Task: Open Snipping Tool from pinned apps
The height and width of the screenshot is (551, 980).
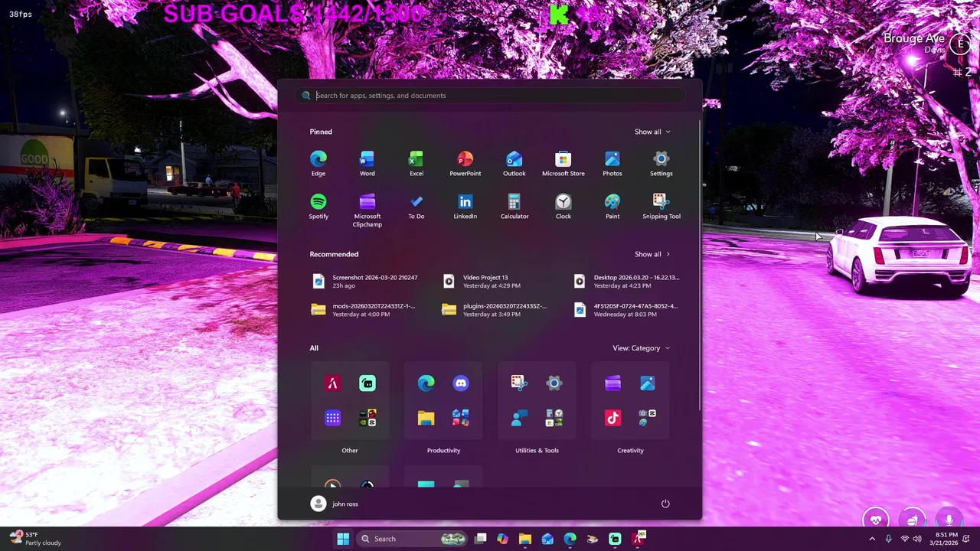Action: pos(661,206)
